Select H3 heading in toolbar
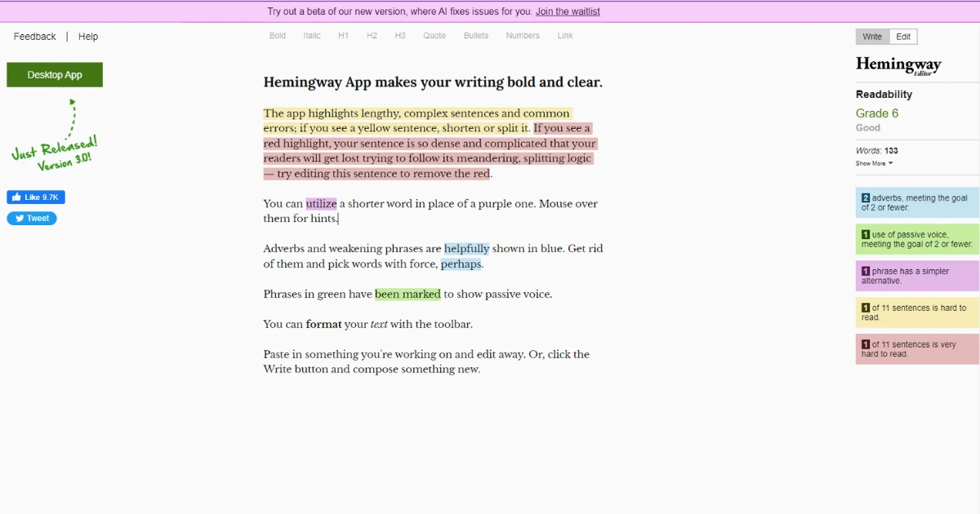 click(x=400, y=36)
